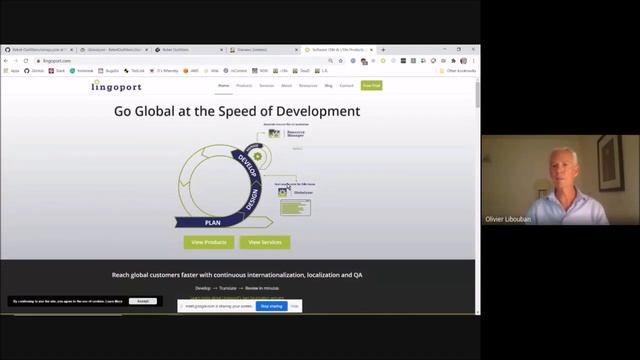The width and height of the screenshot is (640, 360).
Task: Open the Other bookmarks folder
Action: click(x=458, y=71)
